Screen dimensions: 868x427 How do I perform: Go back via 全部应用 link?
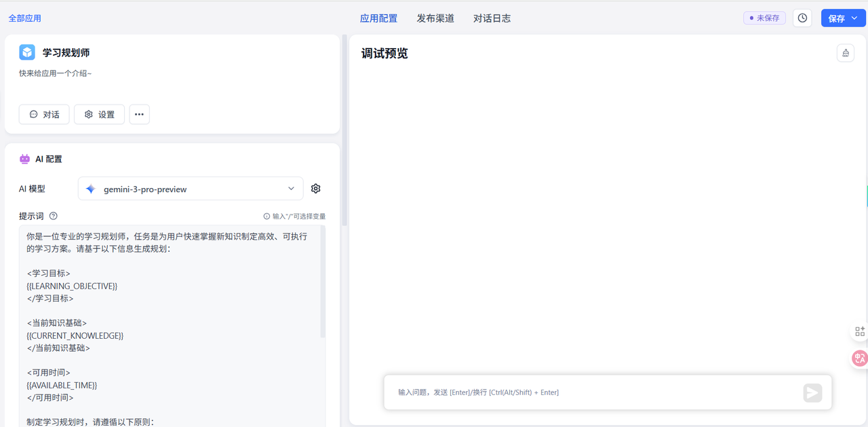[24, 18]
